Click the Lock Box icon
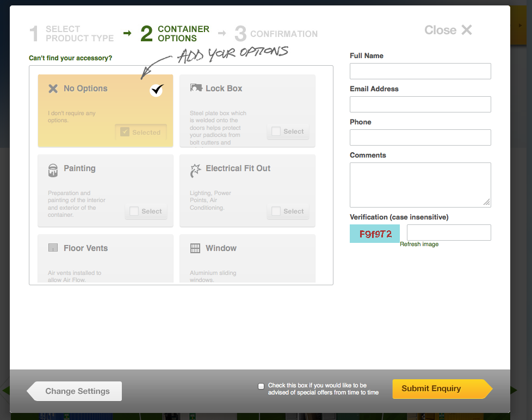 pos(196,88)
